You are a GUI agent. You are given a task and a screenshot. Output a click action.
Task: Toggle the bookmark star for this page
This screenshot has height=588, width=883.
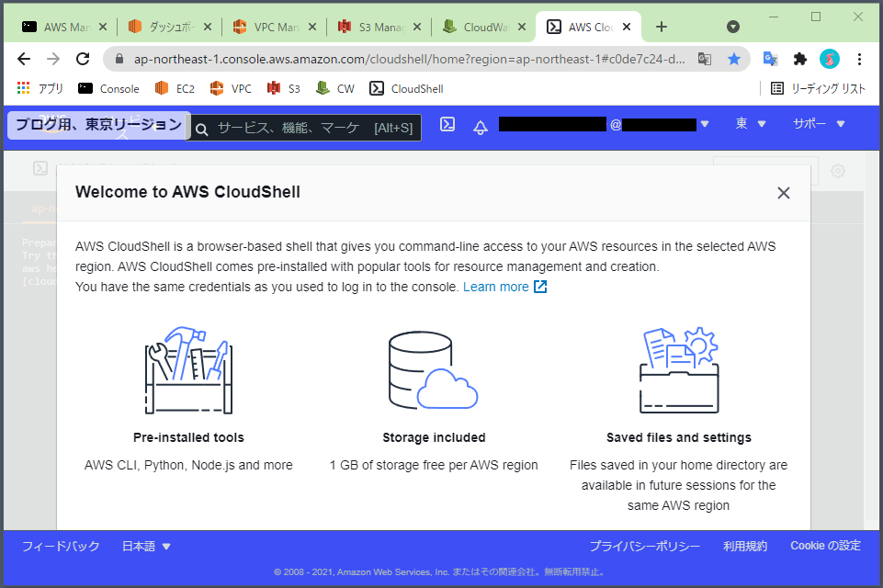pyautogui.click(x=734, y=59)
